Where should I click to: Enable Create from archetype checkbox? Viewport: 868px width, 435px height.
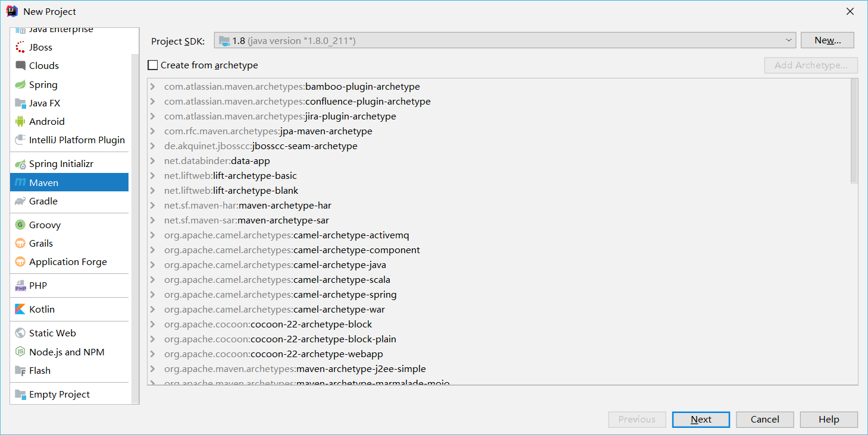tap(153, 65)
